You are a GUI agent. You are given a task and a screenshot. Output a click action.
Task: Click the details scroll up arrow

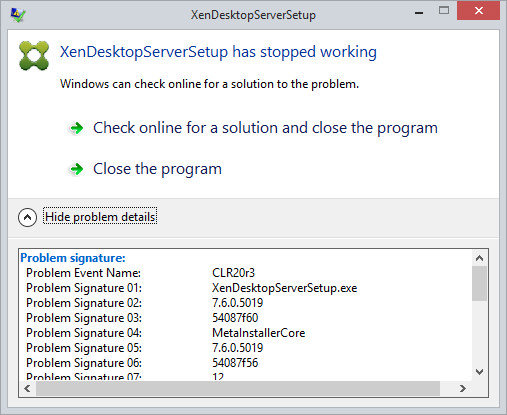coord(479,258)
